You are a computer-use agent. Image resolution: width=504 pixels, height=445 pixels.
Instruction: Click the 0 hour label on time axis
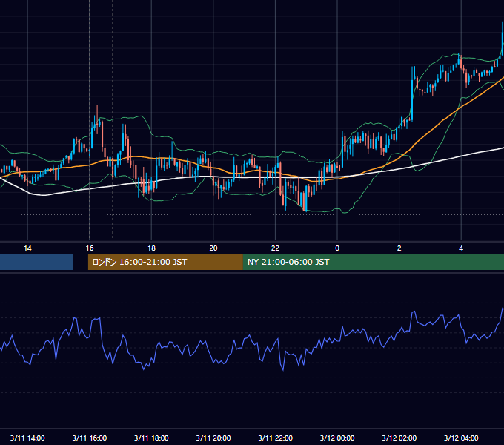pos(337,248)
